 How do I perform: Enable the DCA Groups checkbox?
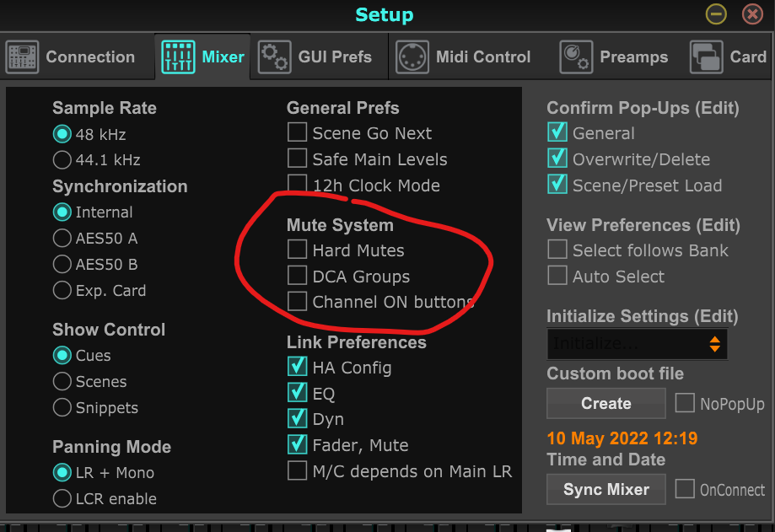click(297, 275)
